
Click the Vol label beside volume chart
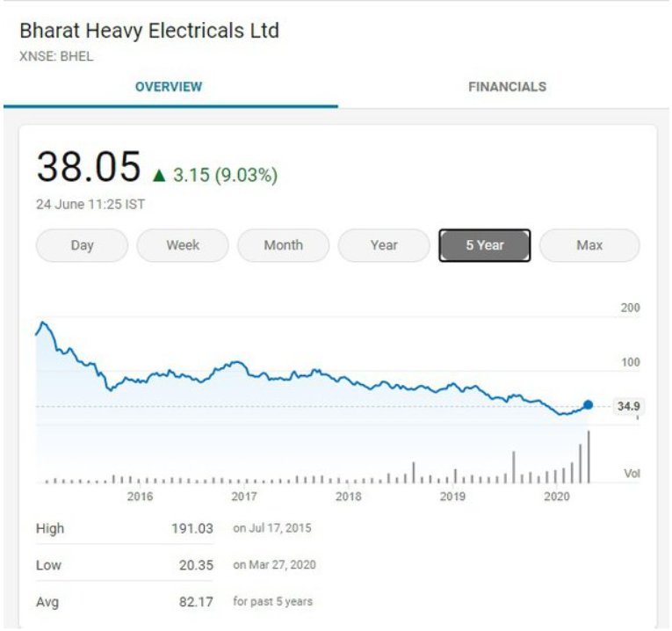click(632, 473)
